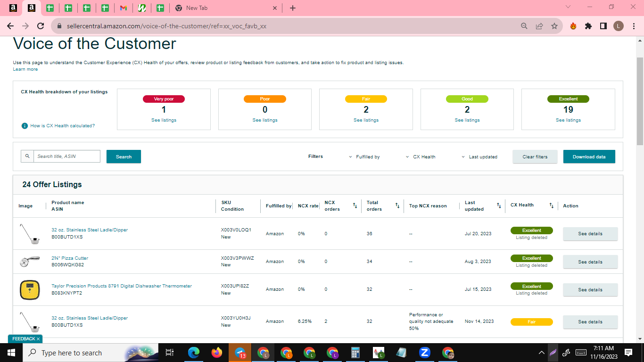644x362 pixels.
Task: Expand the Fulfilled by filter
Action: [364, 156]
